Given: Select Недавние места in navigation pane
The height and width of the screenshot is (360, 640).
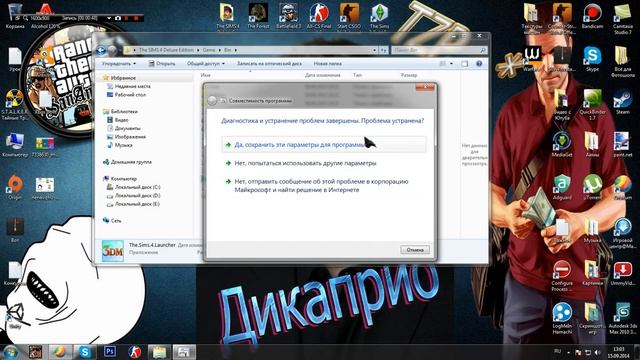Looking at the screenshot, I should (128, 86).
